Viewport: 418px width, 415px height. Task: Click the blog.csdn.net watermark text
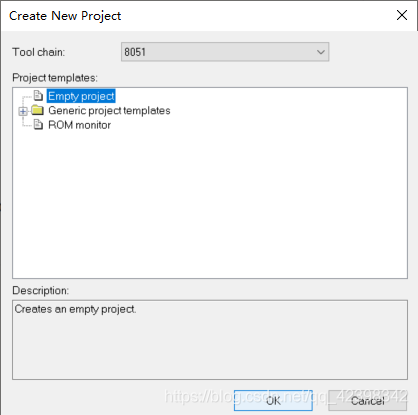coord(286,396)
